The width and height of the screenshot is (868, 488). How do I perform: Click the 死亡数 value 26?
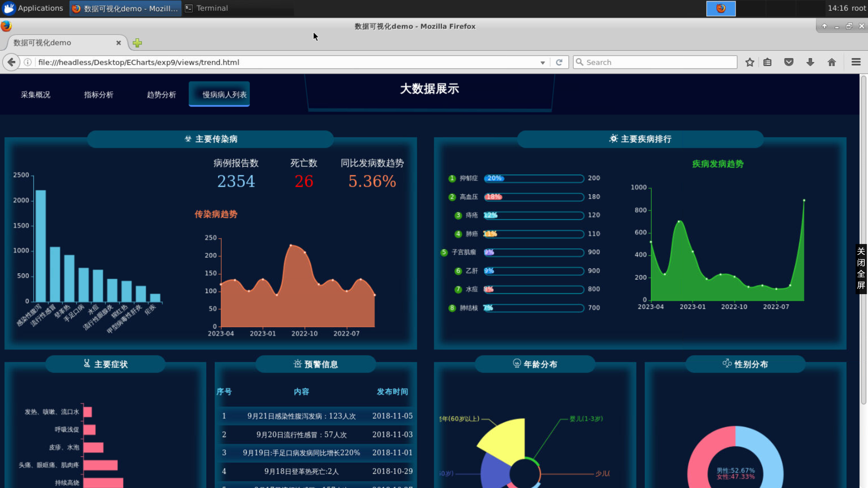[304, 181]
